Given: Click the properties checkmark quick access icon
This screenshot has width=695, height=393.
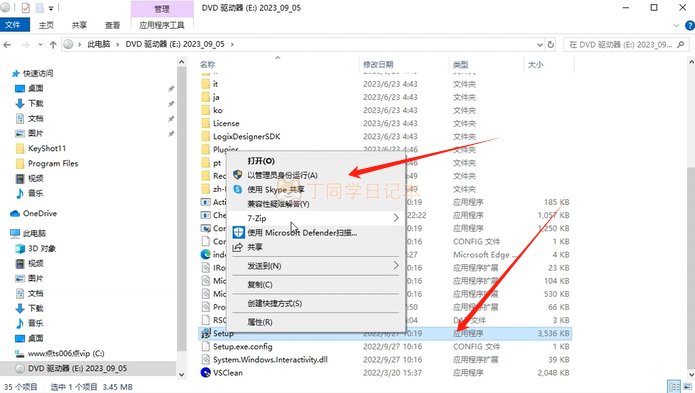Looking at the screenshot, I should pyautogui.click(x=25, y=8).
